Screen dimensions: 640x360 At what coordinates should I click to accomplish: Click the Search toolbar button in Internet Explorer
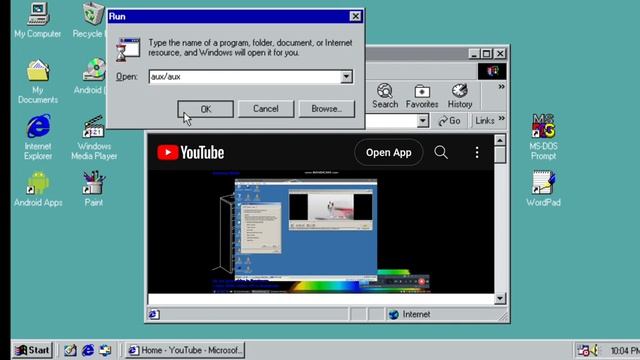(385, 96)
